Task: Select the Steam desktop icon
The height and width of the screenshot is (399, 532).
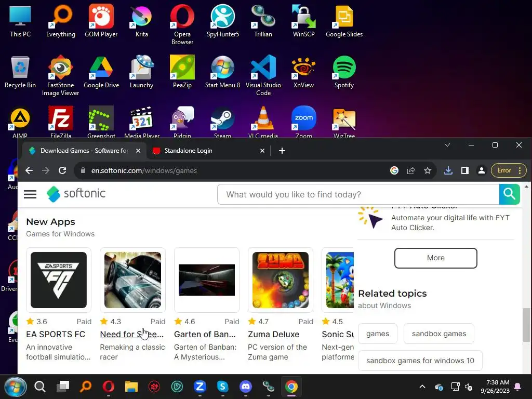Action: coord(222,122)
